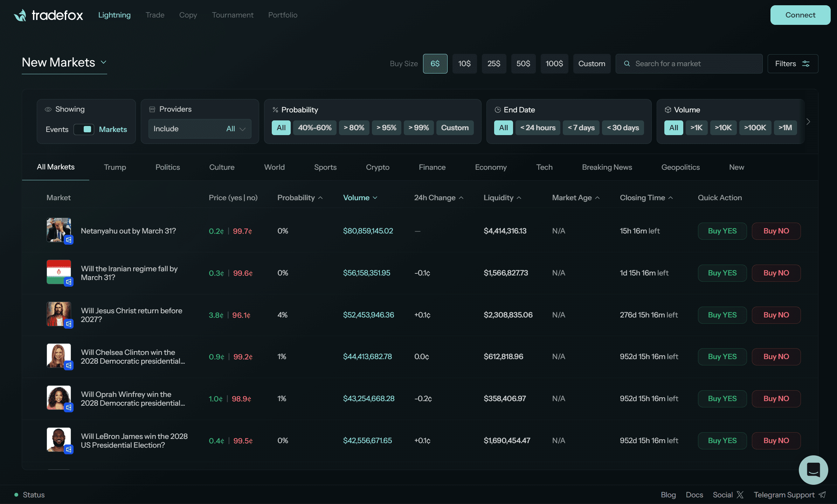Select the 40%-60% probability filter
This screenshot has width=837, height=504.
pyautogui.click(x=314, y=128)
